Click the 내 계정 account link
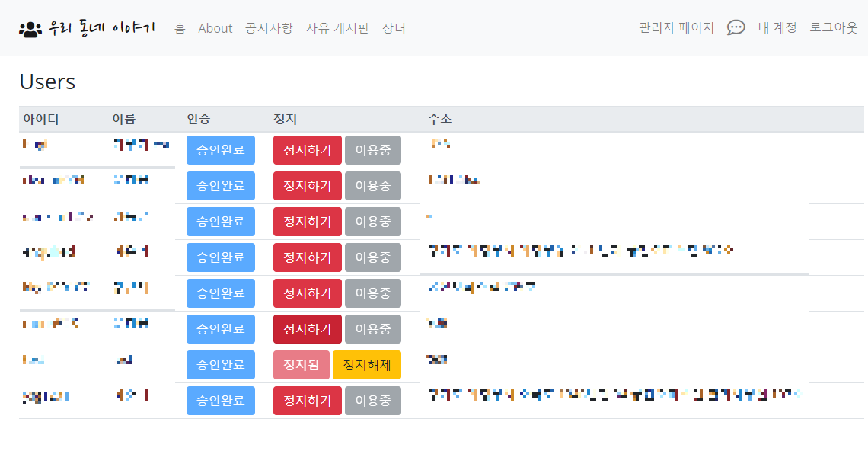The width and height of the screenshot is (868, 451). click(778, 27)
